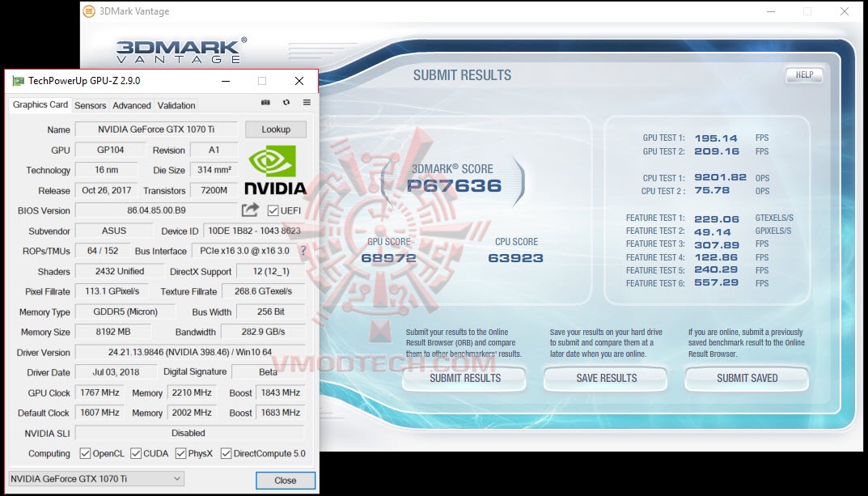Open the GPU selection dropdown at bottom
The width and height of the screenshot is (868, 496).
pyautogui.click(x=96, y=478)
